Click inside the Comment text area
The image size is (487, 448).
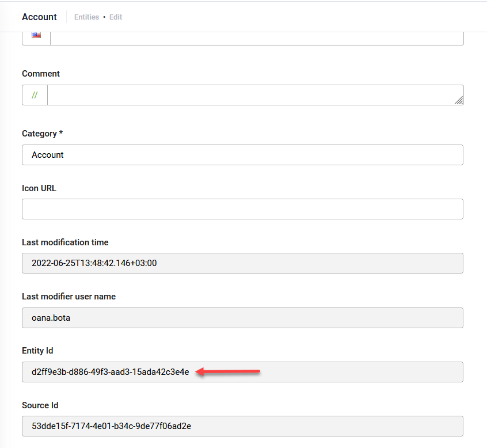tap(253, 95)
